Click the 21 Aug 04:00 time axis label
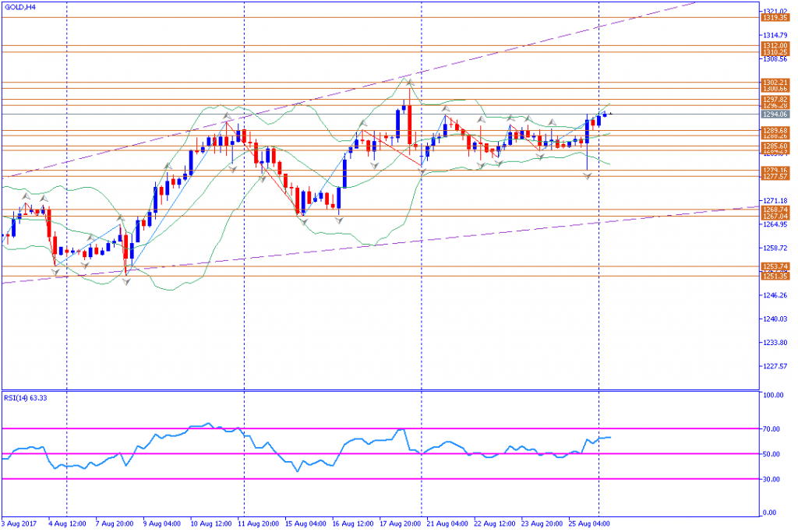Image resolution: width=798 pixels, height=532 pixels. tap(447, 524)
